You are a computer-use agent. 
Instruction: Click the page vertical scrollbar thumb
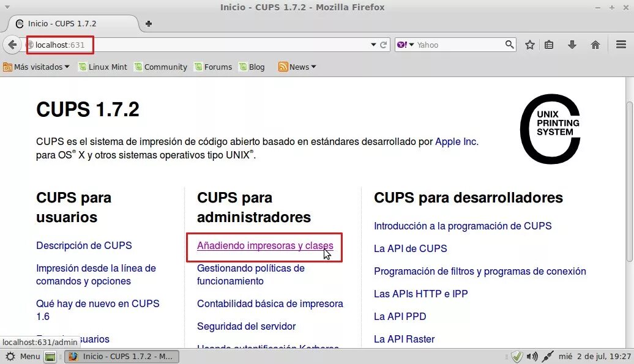(629, 182)
